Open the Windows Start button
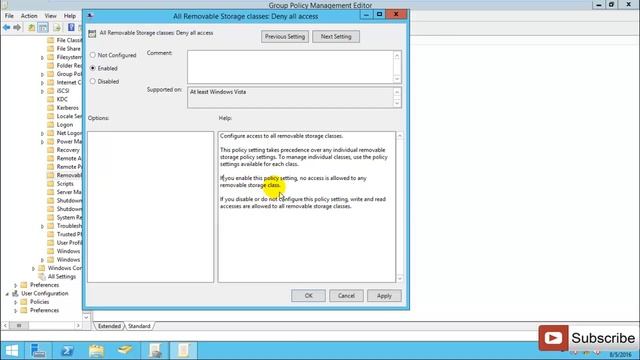 click(x=12, y=351)
